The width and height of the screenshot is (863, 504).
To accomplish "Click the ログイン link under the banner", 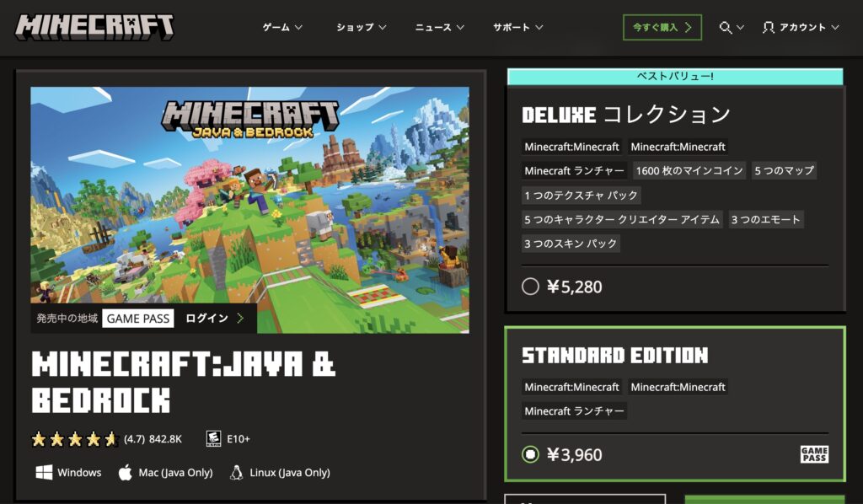I will pos(215,318).
